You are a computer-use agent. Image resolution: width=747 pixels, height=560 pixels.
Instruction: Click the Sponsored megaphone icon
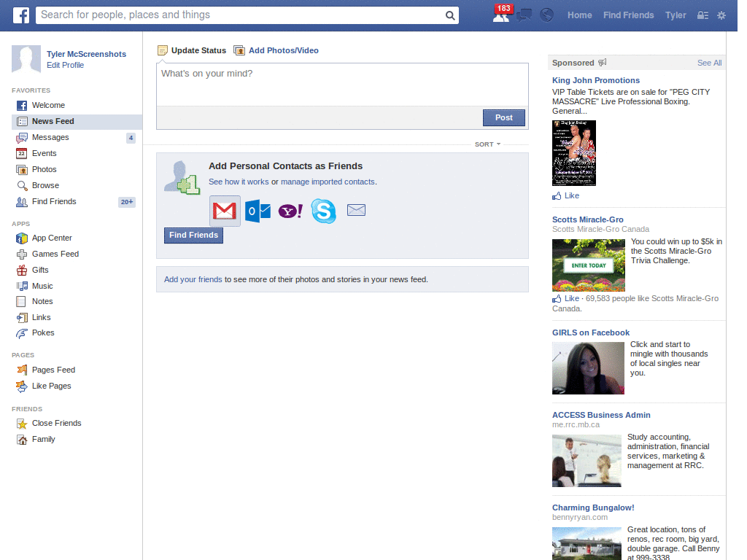point(602,63)
